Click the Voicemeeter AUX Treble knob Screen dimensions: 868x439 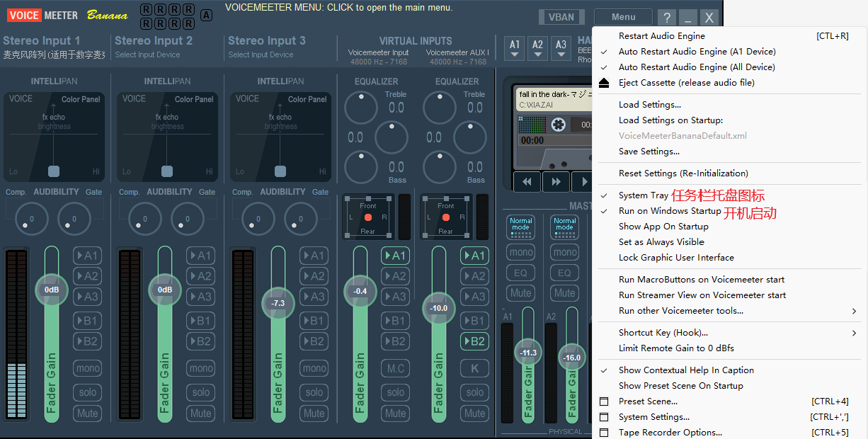(x=440, y=107)
